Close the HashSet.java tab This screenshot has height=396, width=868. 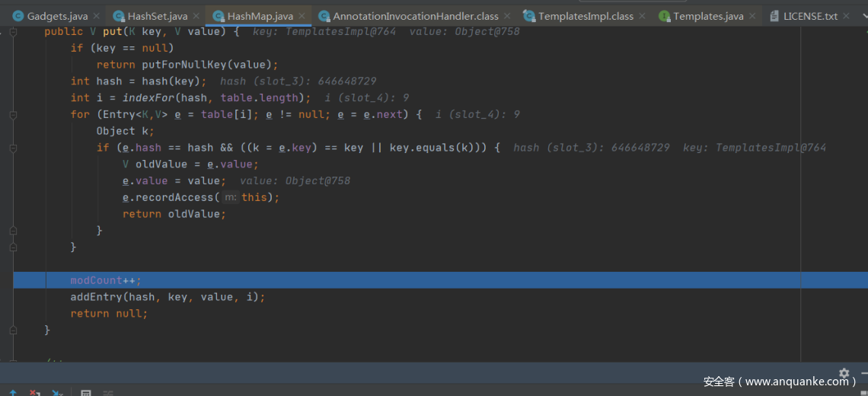coord(196,16)
